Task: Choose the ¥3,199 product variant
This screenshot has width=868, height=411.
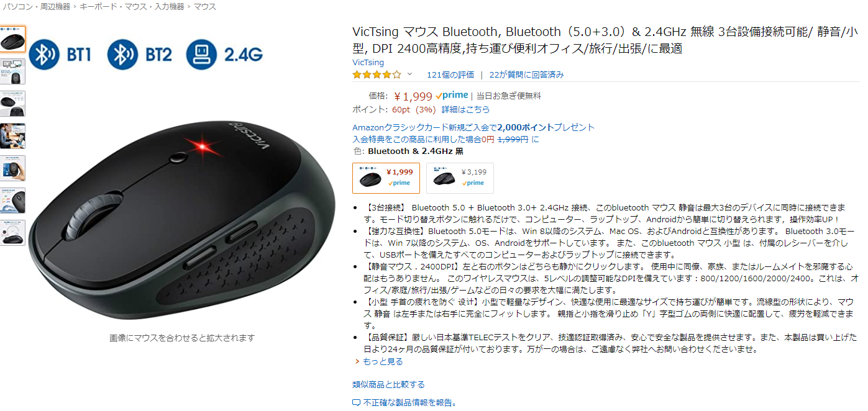Action: (x=460, y=178)
